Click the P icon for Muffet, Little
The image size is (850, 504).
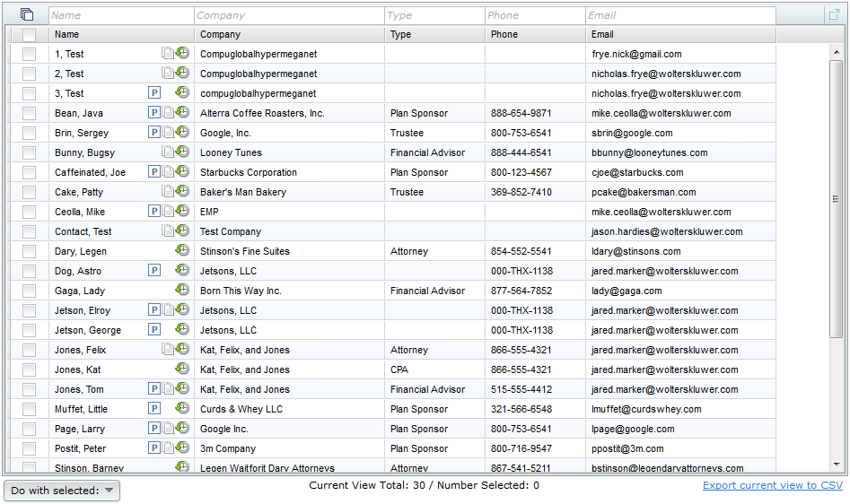(x=154, y=408)
